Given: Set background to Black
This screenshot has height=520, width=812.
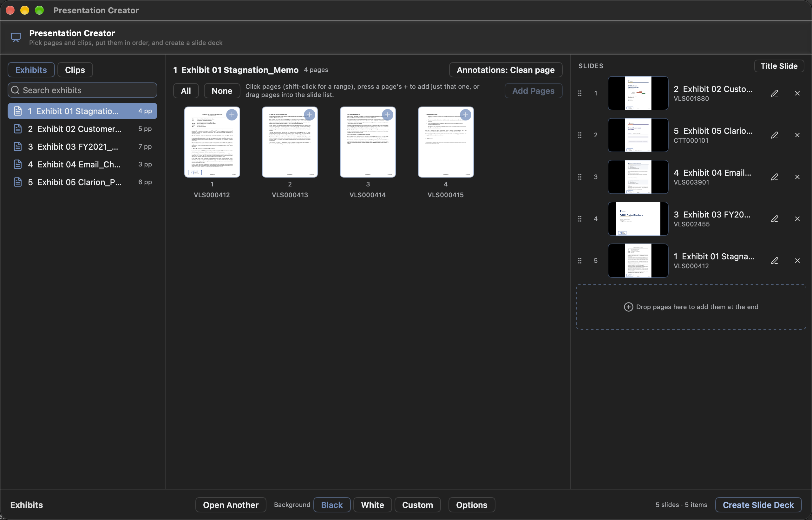Looking at the screenshot, I should (x=332, y=505).
